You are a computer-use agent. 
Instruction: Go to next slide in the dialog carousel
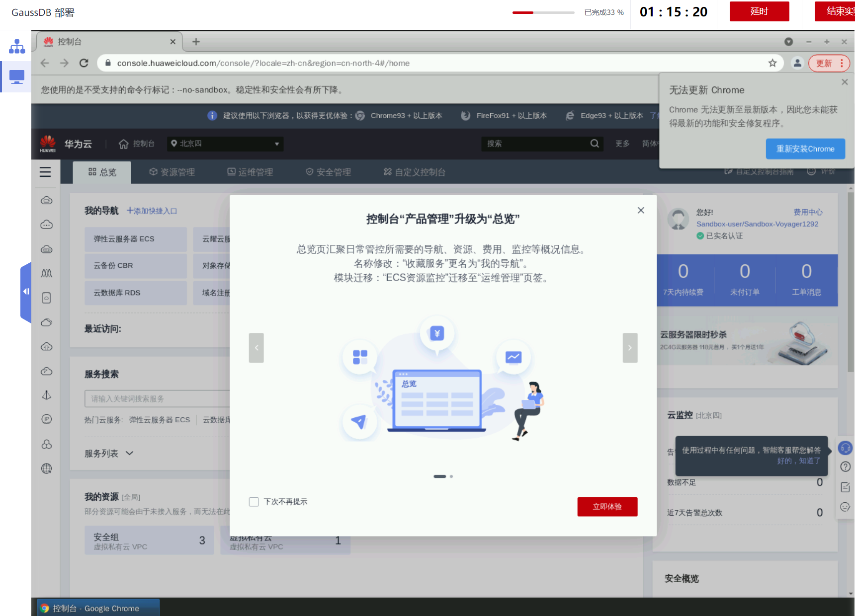point(630,348)
